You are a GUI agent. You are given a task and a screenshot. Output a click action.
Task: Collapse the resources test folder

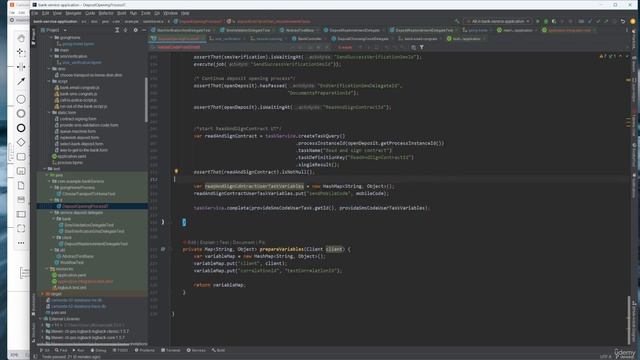[x=47, y=269]
